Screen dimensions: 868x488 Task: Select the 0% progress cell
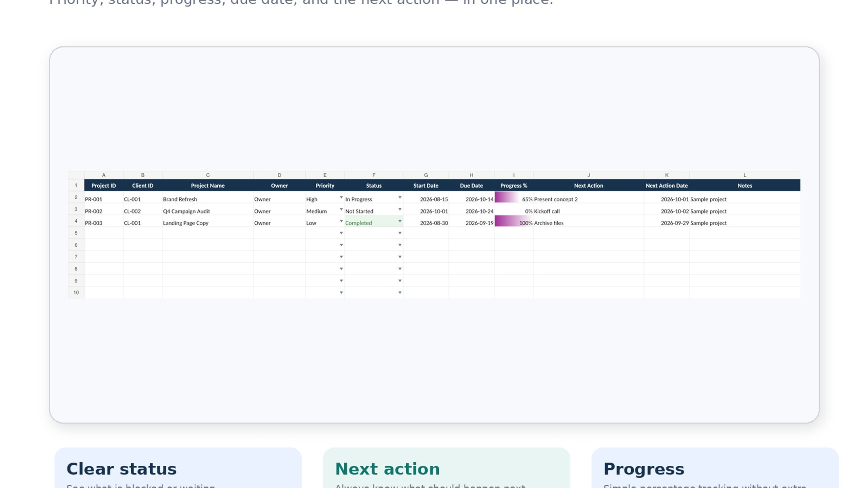(x=514, y=209)
